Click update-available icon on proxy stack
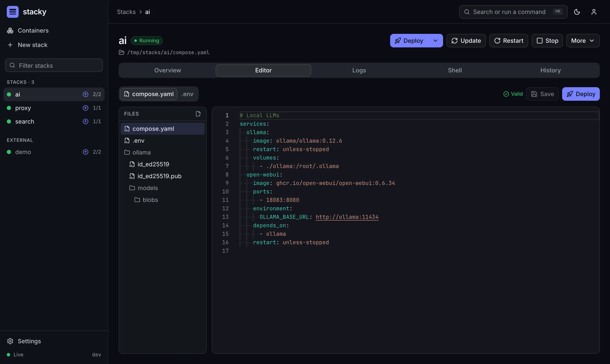 pyautogui.click(x=85, y=108)
